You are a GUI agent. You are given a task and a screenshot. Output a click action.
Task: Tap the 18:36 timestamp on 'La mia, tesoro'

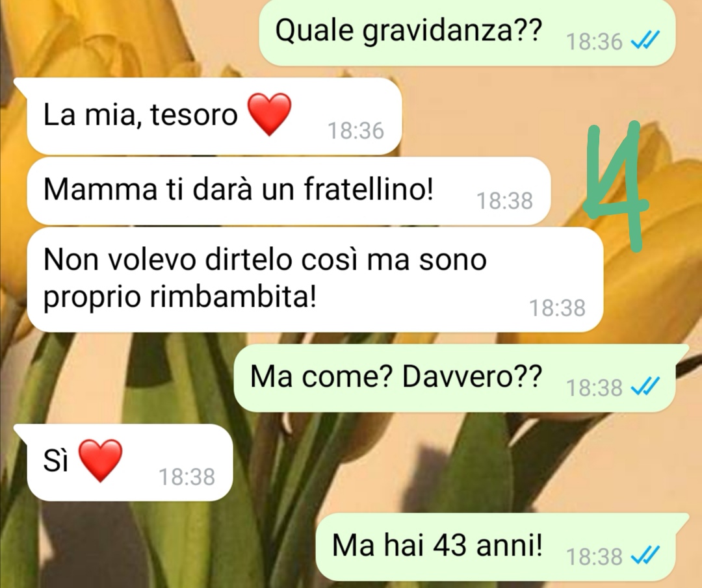point(356,131)
